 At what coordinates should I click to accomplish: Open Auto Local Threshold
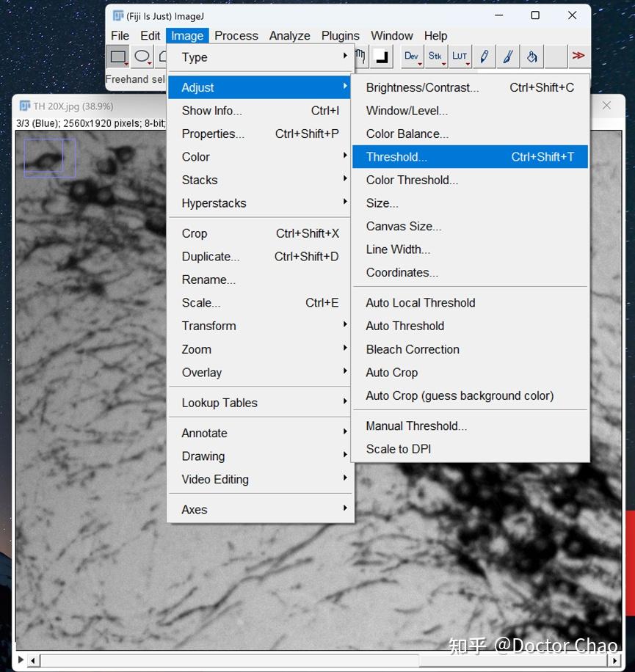pos(420,302)
